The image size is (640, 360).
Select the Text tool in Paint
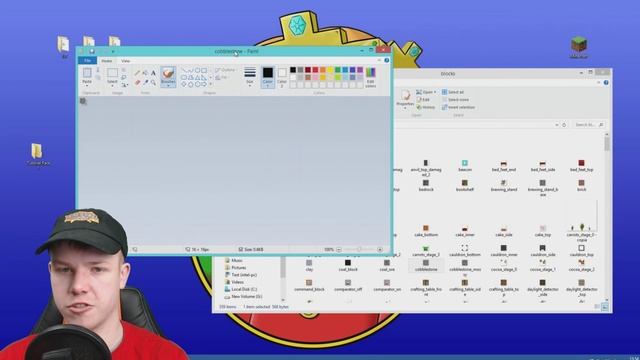(153, 73)
